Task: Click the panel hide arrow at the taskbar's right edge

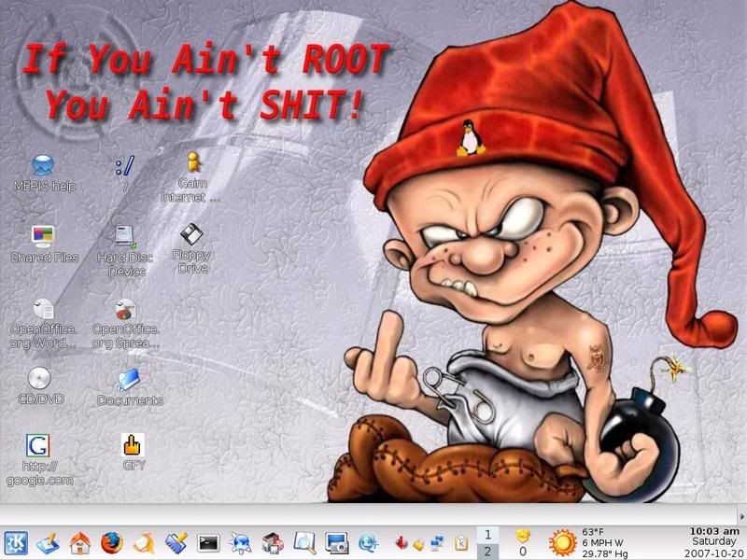Action: [742, 517]
